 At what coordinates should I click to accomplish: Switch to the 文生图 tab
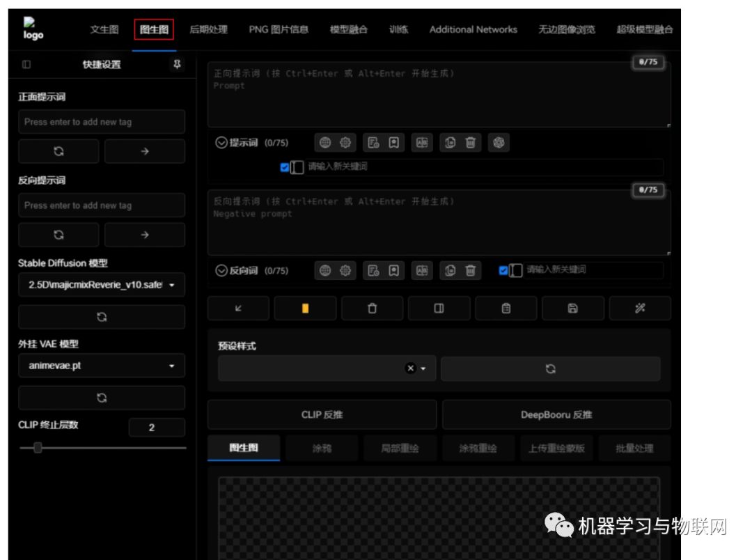click(x=104, y=30)
